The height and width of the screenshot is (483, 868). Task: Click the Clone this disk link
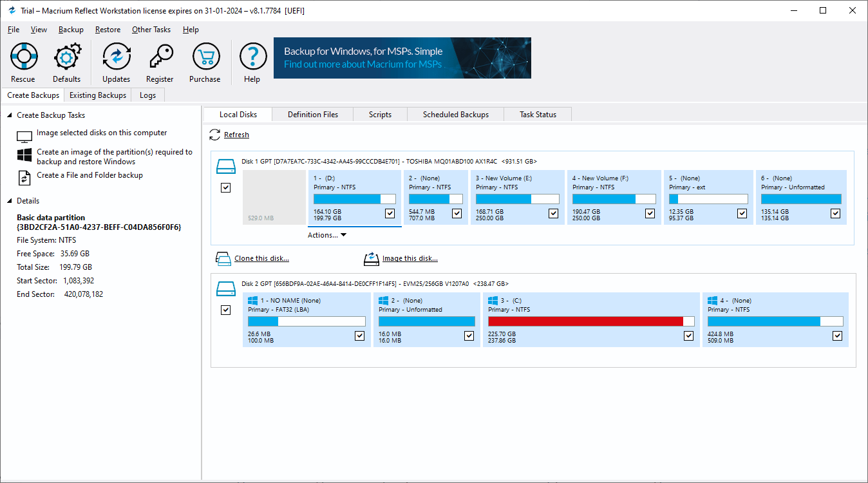(261, 259)
